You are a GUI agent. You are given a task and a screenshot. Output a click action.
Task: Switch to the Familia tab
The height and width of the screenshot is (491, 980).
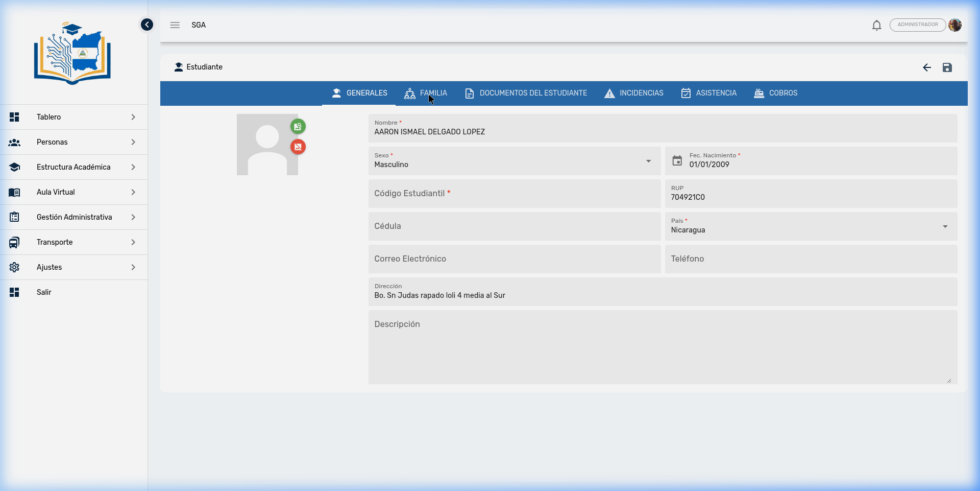(x=426, y=93)
